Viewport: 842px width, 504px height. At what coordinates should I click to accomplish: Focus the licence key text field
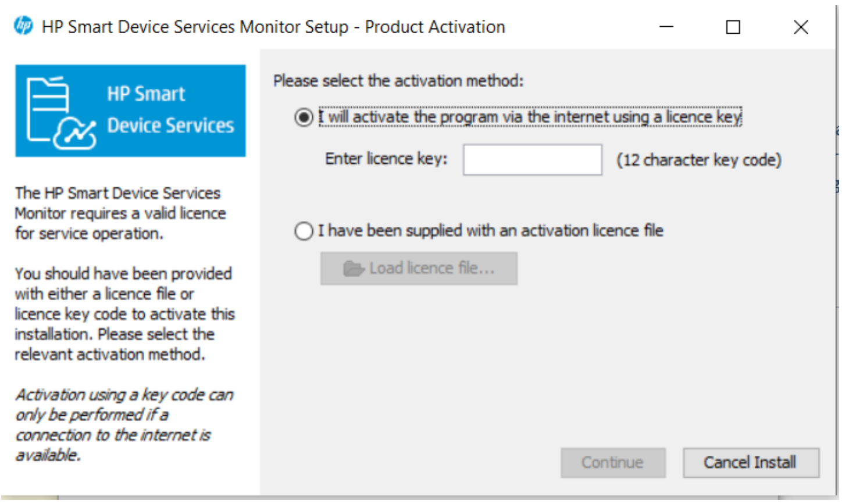pos(532,160)
